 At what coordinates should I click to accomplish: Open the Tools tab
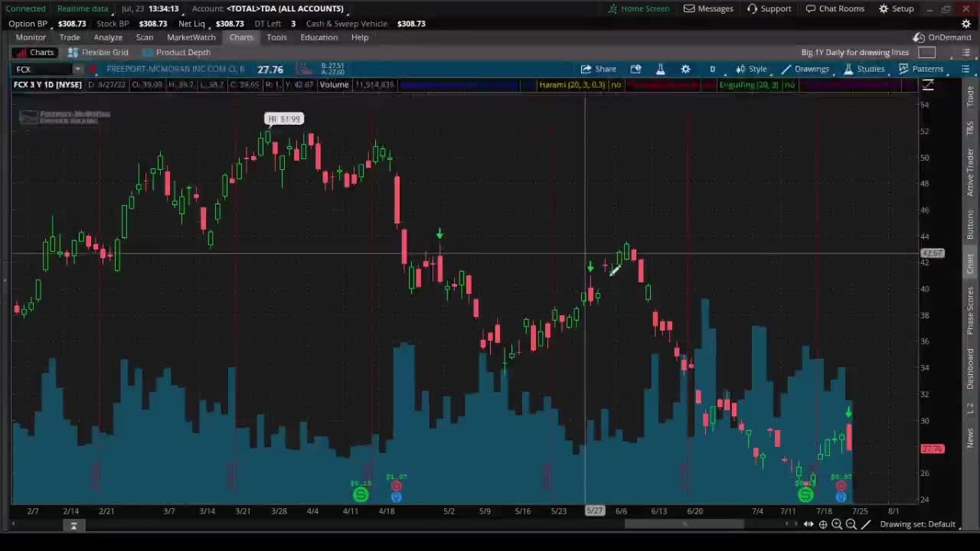click(x=276, y=37)
